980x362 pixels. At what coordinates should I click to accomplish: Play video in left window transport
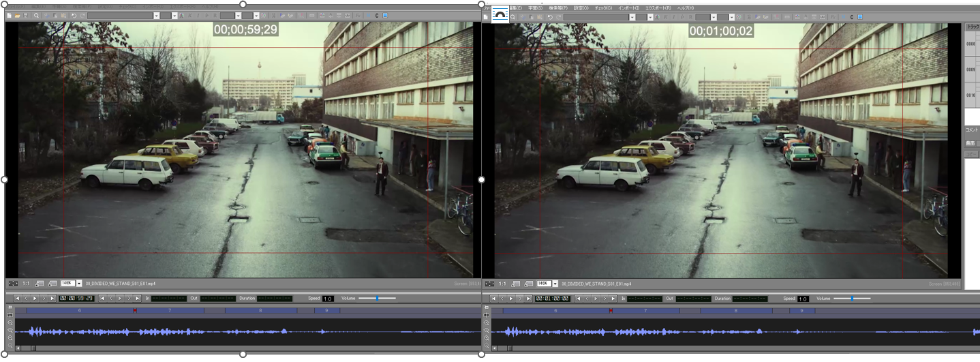tap(35, 298)
